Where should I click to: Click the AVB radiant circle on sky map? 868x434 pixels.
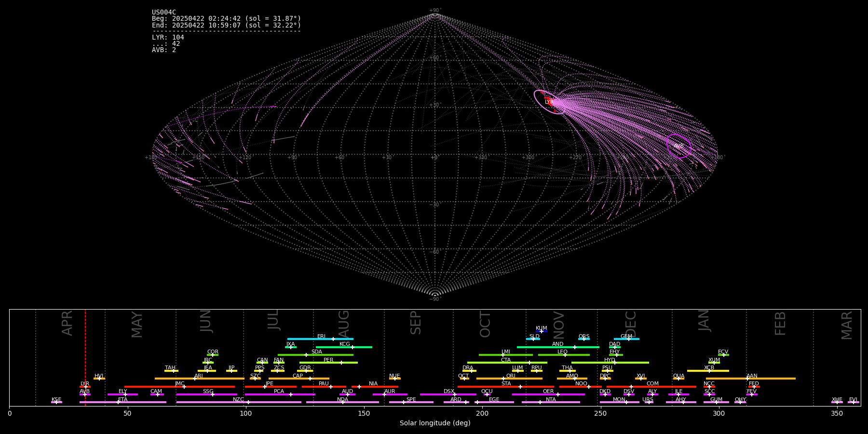679,146
